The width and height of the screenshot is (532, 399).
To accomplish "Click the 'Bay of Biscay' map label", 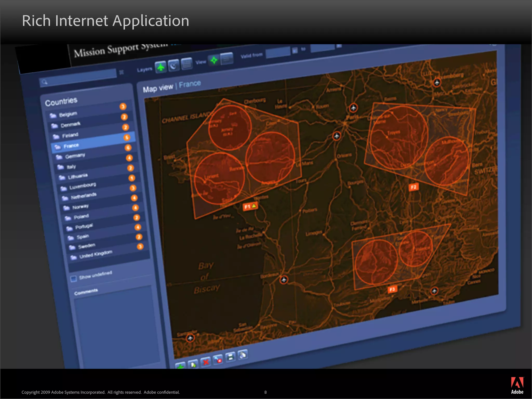I will coord(207,277).
